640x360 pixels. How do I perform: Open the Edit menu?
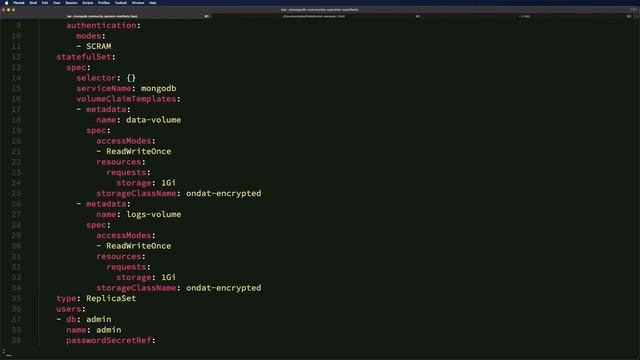tap(45, 3)
